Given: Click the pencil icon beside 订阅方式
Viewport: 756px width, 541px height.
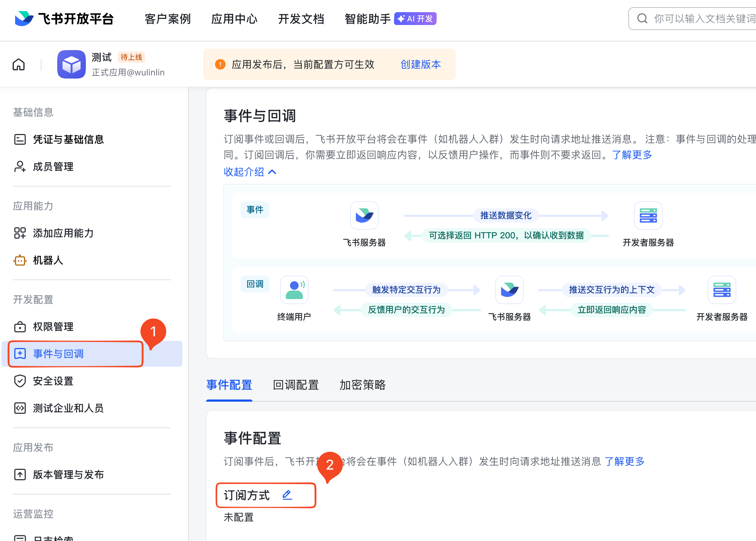Looking at the screenshot, I should click(286, 495).
